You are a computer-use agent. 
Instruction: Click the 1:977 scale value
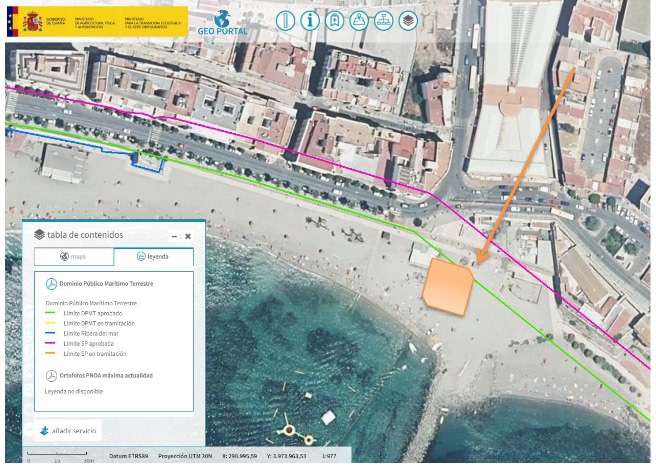tap(329, 456)
